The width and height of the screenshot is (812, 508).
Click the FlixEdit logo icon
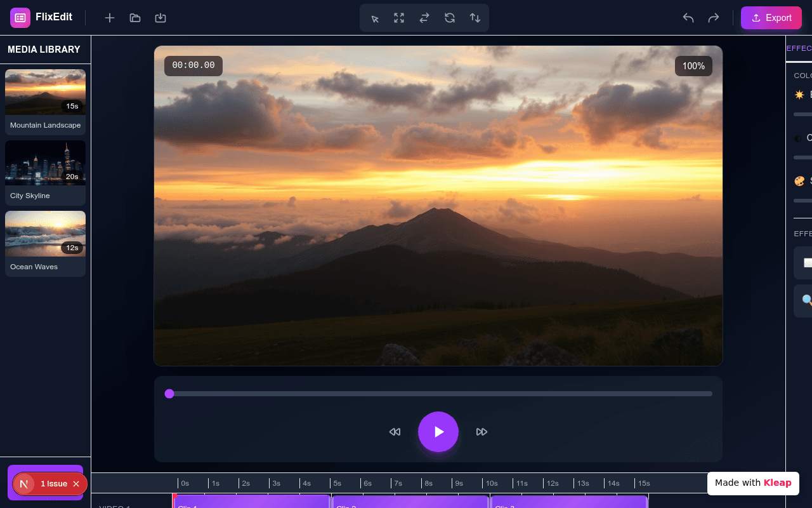pos(20,18)
